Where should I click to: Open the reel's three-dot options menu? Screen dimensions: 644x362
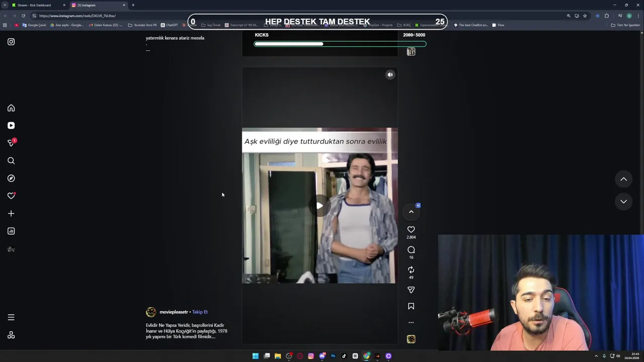[x=411, y=322]
